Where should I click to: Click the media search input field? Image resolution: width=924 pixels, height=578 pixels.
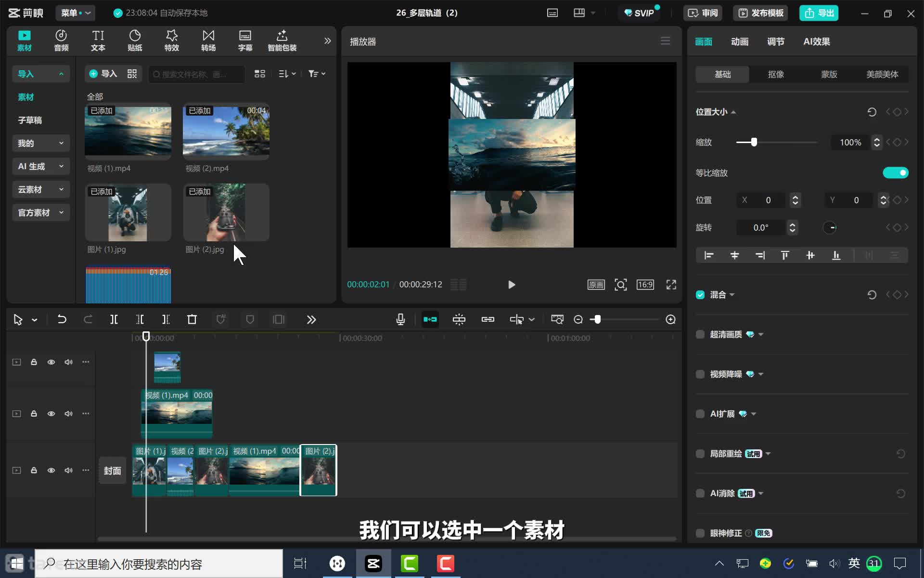(x=196, y=74)
